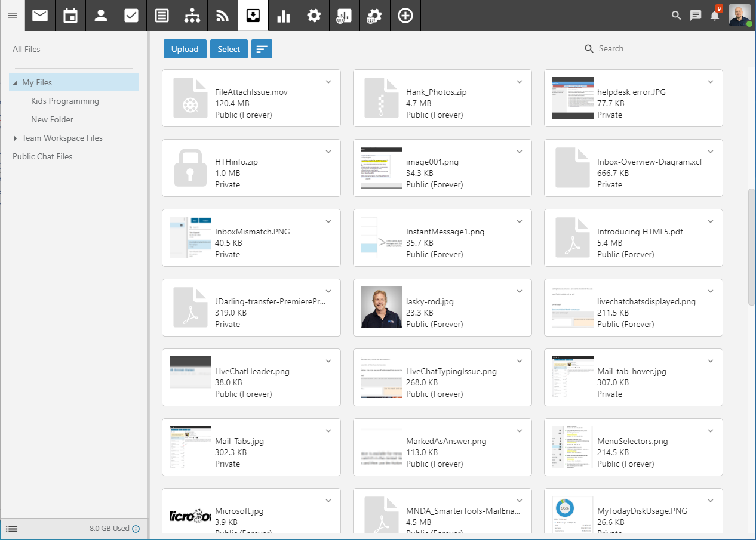Expand the dropdown on FileAttachIssue.mov

[x=328, y=82]
